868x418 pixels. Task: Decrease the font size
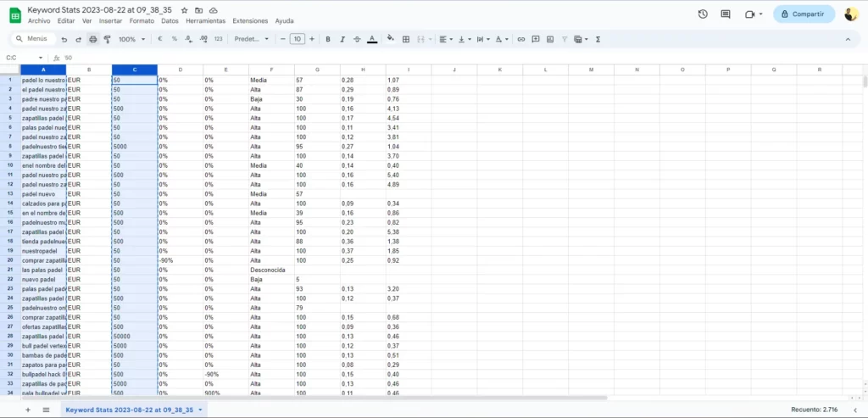coord(283,39)
